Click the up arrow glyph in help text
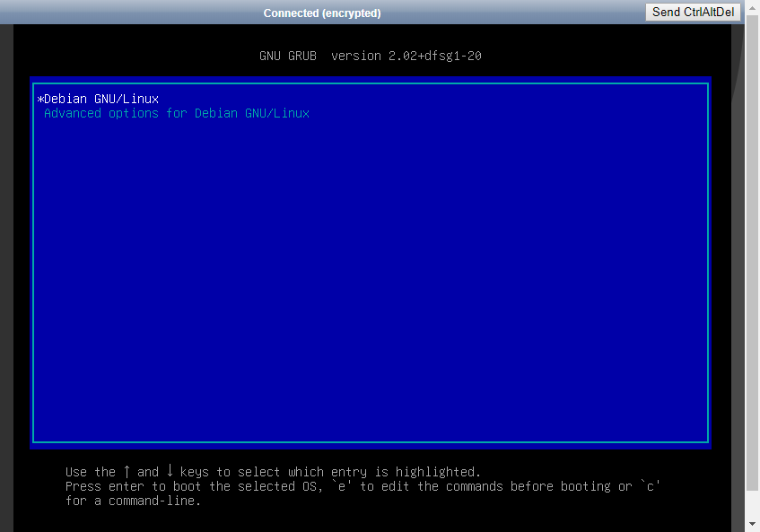 (127, 471)
